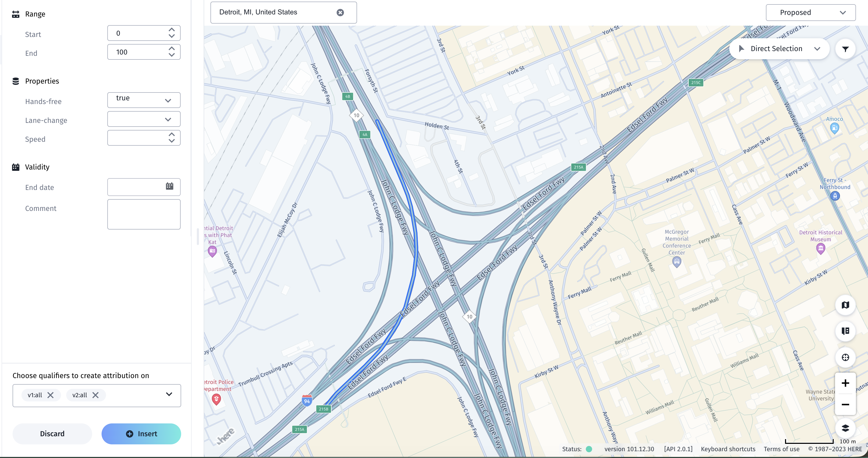Click the I-94 interstate shield
Viewport: 868px width, 458px height.
[x=307, y=401]
